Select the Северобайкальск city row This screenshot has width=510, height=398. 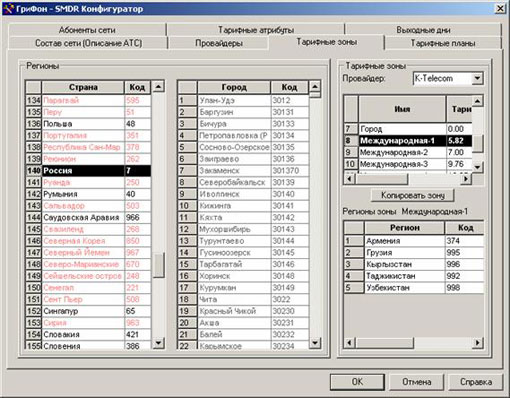[x=243, y=182]
